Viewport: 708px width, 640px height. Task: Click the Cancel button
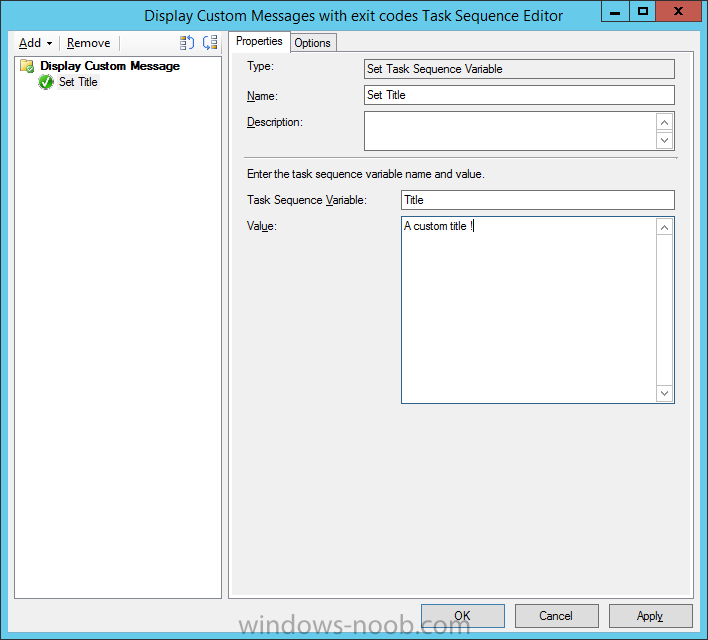tap(556, 616)
